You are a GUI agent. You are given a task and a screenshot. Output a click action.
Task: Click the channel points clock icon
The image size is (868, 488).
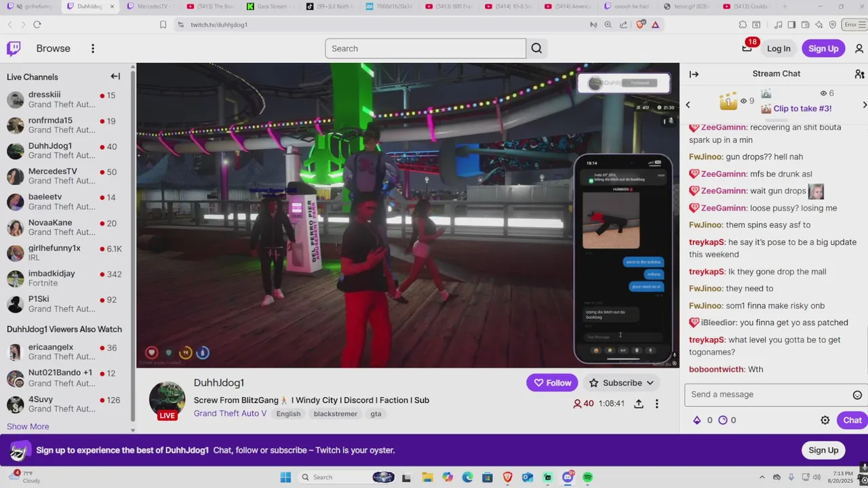723,420
